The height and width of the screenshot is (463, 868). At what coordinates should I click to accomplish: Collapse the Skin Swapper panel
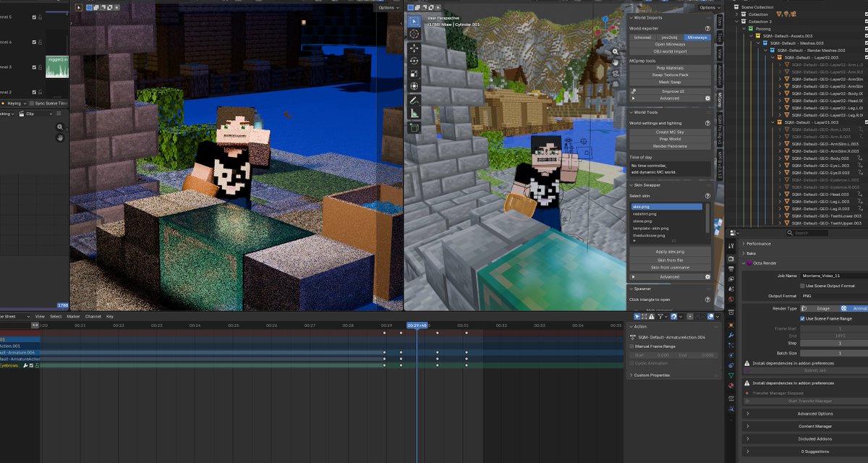[x=629, y=185]
